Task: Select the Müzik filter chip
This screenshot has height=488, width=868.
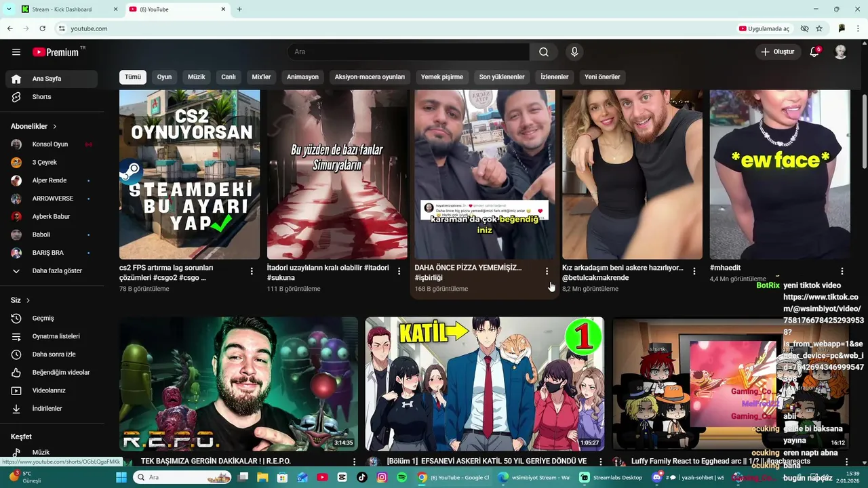Action: click(197, 77)
